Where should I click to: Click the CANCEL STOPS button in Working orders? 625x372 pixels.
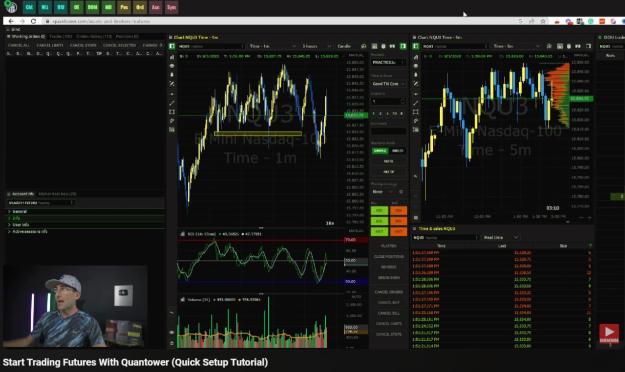coord(83,45)
